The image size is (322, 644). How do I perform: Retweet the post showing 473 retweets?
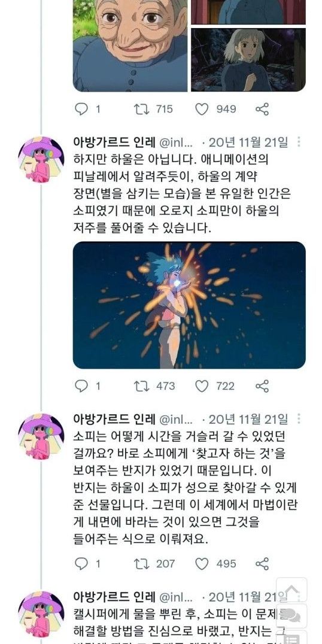point(142,386)
